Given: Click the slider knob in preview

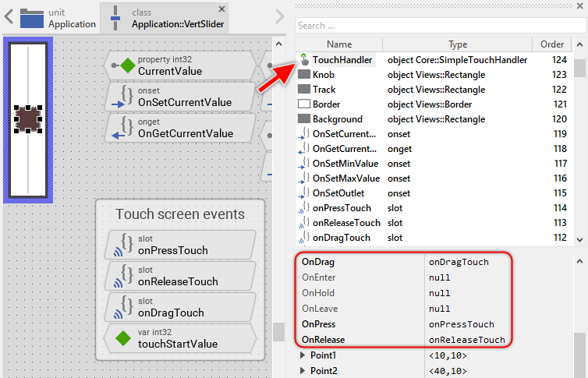Looking at the screenshot, I should pyautogui.click(x=28, y=119).
